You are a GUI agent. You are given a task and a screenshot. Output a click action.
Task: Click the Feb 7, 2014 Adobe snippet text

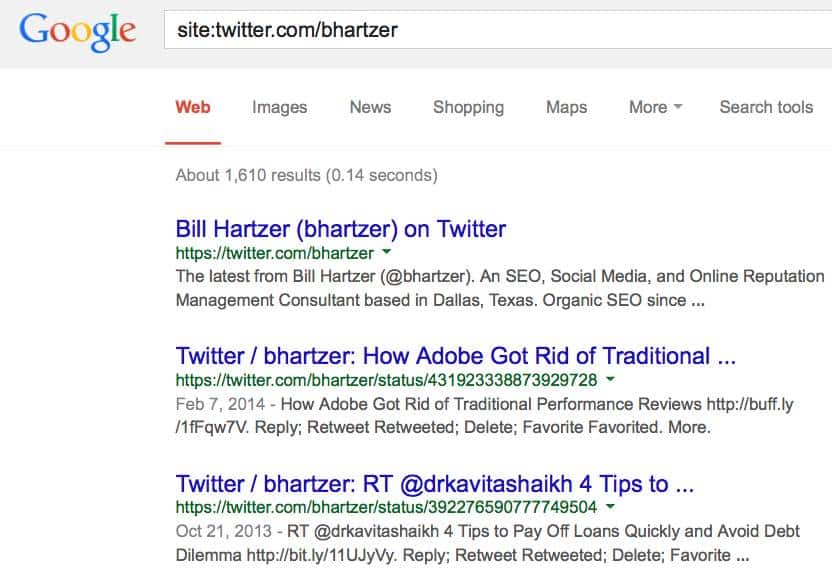[484, 416]
